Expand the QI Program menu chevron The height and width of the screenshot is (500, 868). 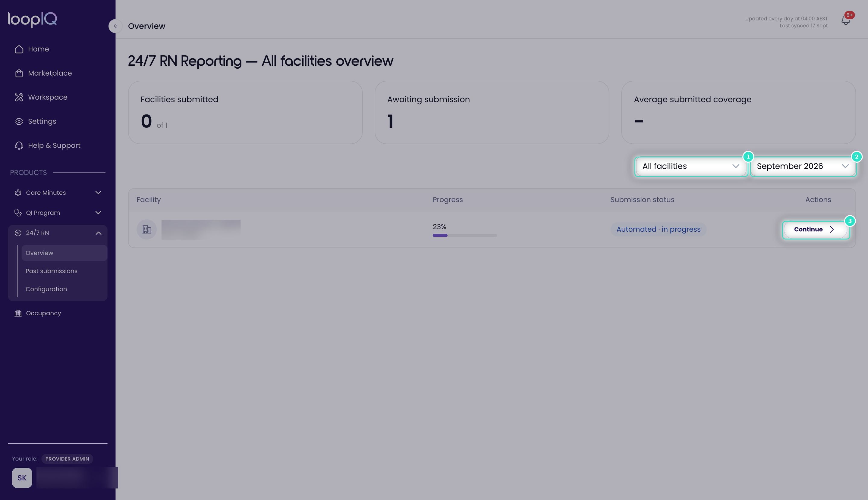(x=98, y=213)
